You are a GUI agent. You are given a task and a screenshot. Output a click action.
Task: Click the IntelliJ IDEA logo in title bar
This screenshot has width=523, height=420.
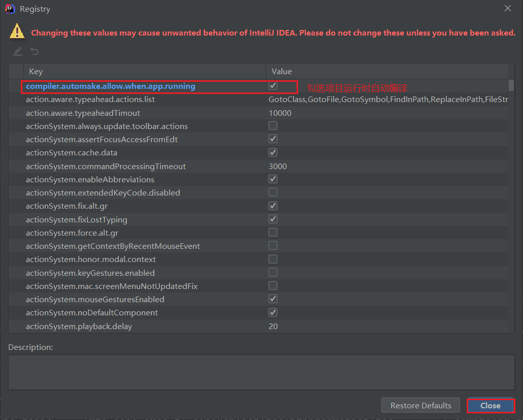[x=10, y=9]
